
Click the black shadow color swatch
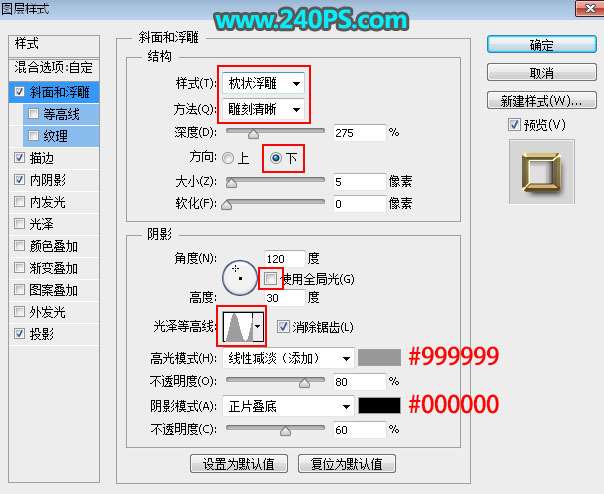[379, 406]
